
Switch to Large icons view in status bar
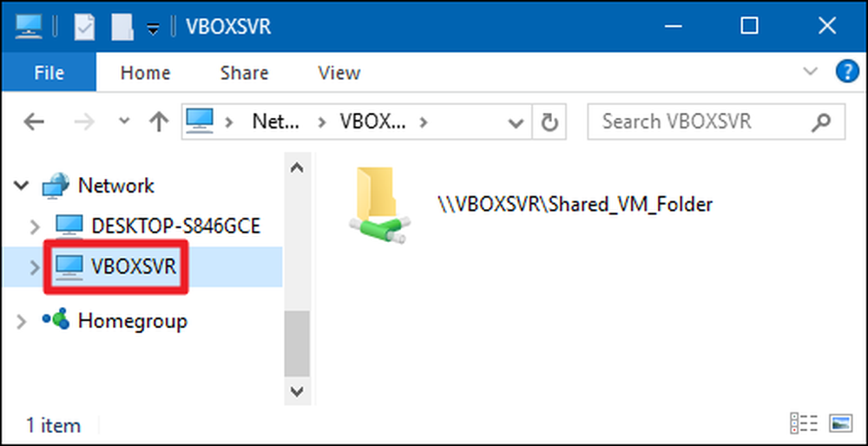[x=840, y=423]
